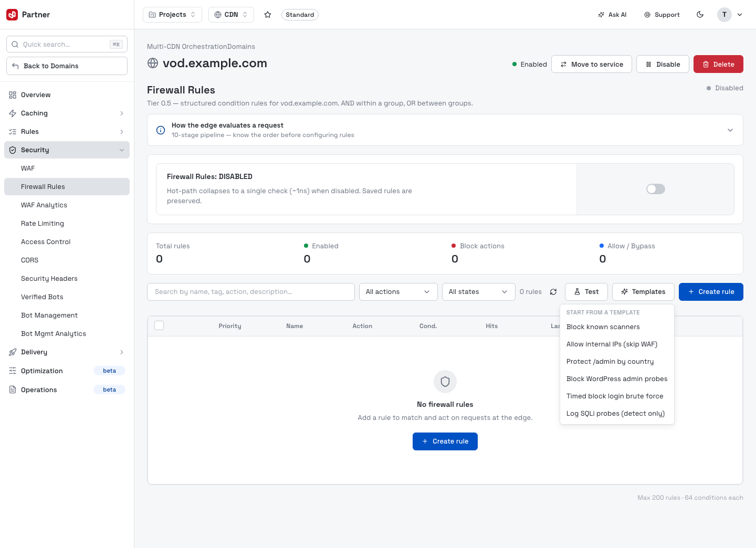The width and height of the screenshot is (756, 548).
Task: Click the Operations document icon
Action: tap(13, 389)
